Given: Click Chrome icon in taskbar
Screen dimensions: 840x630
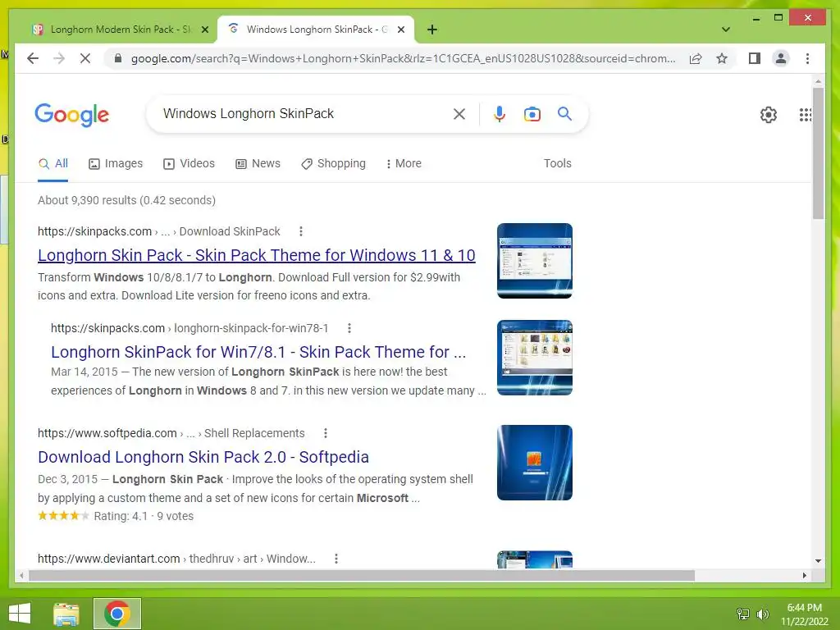Looking at the screenshot, I should pos(117,614).
